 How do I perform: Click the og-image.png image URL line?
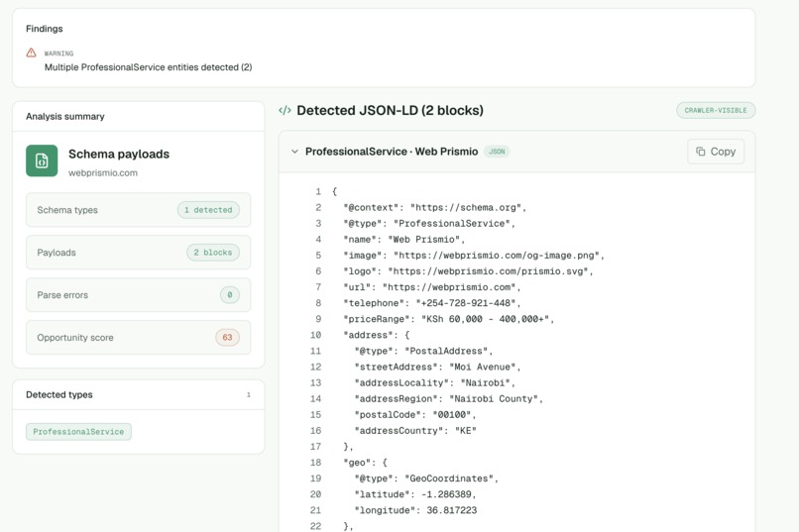pyautogui.click(x=474, y=256)
